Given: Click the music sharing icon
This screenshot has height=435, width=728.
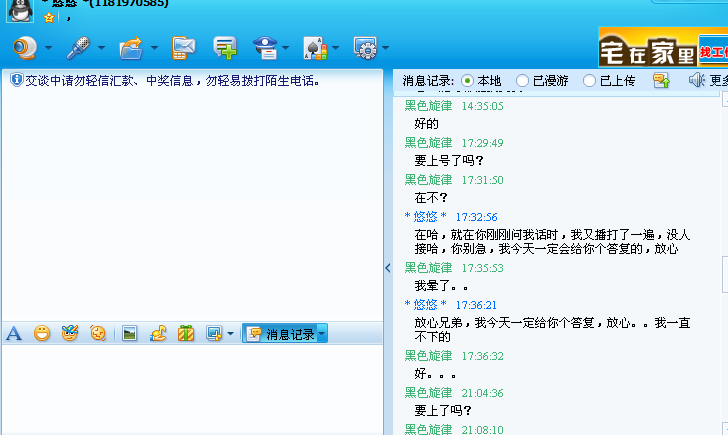Looking at the screenshot, I should (x=158, y=333).
